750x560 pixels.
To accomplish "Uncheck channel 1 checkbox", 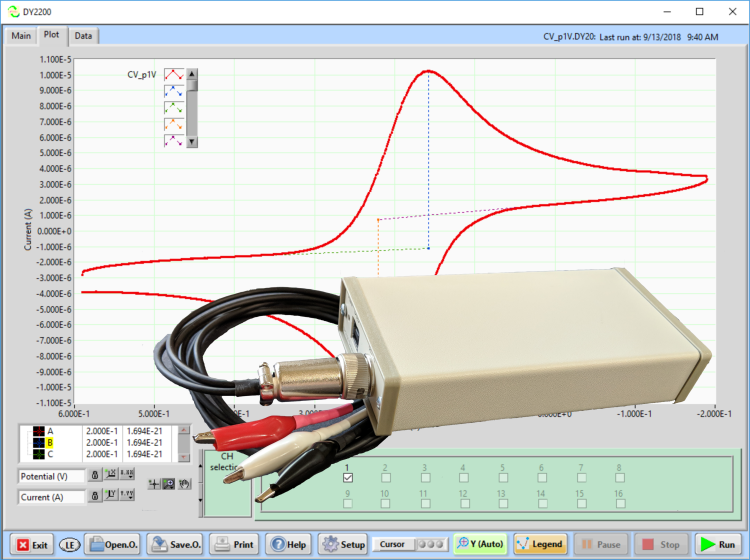I will (x=347, y=479).
